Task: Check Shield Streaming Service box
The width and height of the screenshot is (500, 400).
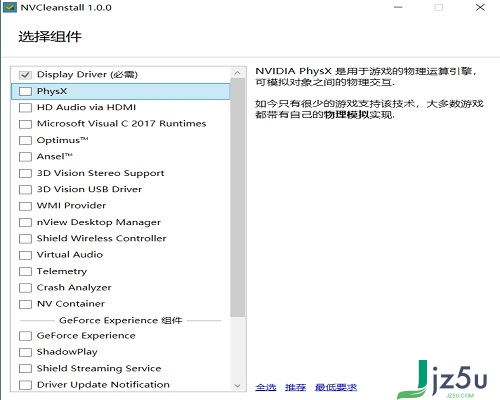Action: tap(25, 369)
